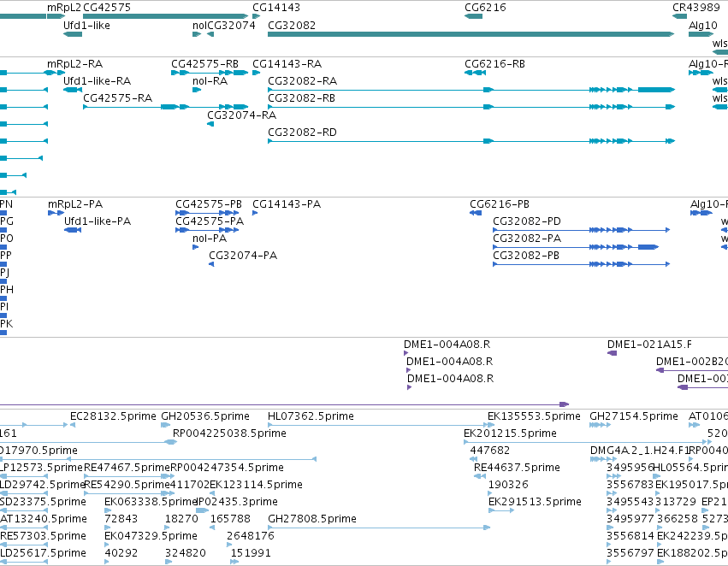Select the EC28132.5prime EST label
Image resolution: width=728 pixels, height=566 pixels.
[x=113, y=416]
